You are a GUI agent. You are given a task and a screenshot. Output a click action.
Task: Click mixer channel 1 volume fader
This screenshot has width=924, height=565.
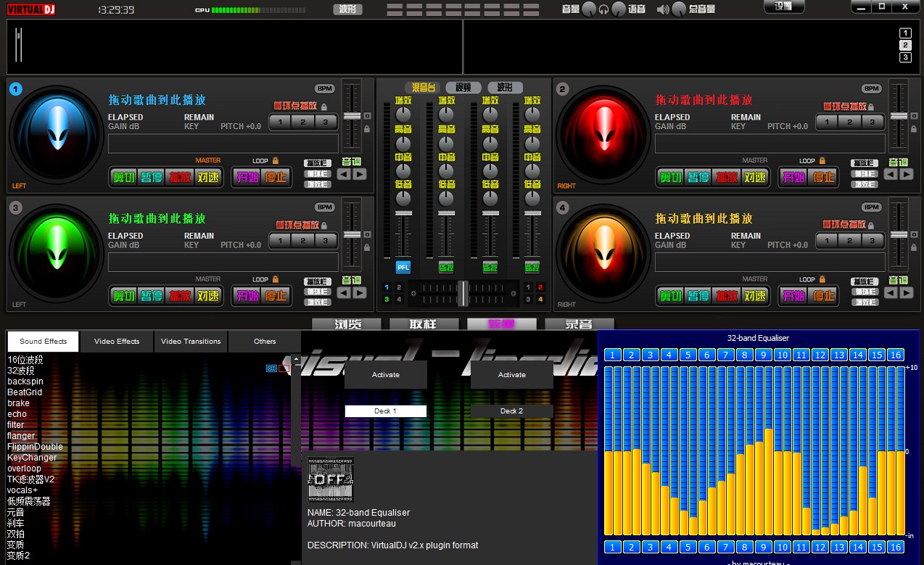(x=403, y=212)
